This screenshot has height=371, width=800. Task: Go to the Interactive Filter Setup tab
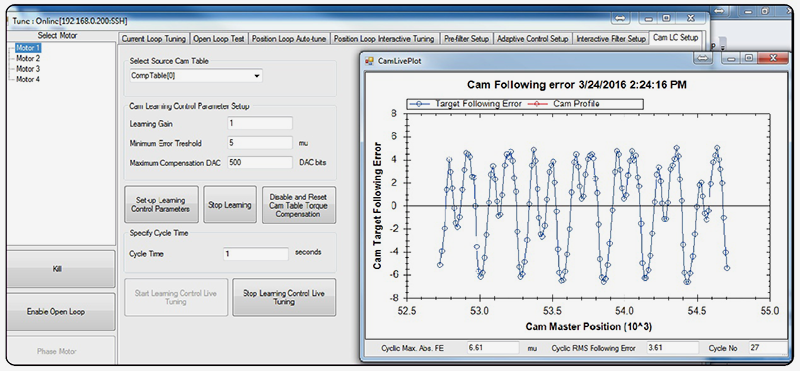[611, 39]
